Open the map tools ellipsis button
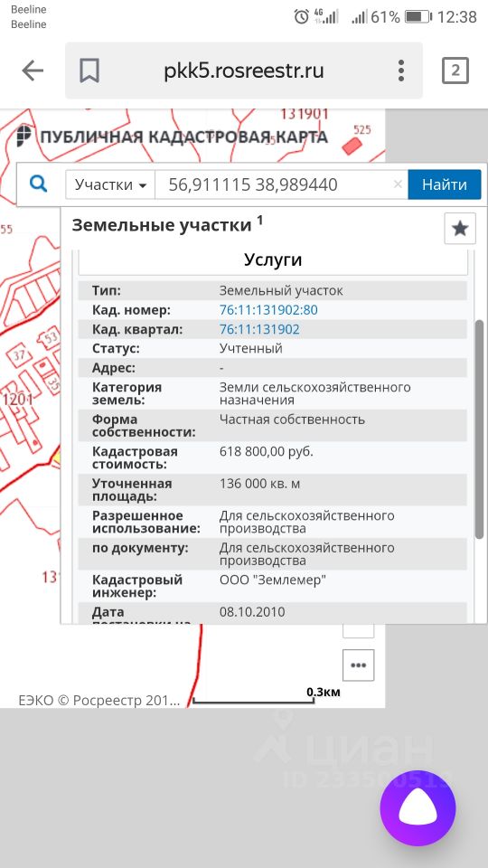Image resolution: width=488 pixels, height=868 pixels. coord(359,665)
